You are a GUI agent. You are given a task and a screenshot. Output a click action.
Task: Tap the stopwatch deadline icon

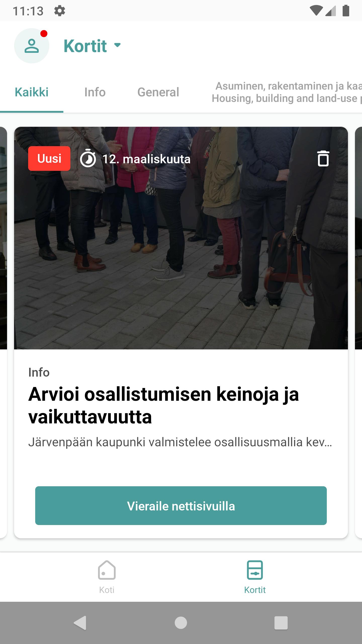coord(88,158)
